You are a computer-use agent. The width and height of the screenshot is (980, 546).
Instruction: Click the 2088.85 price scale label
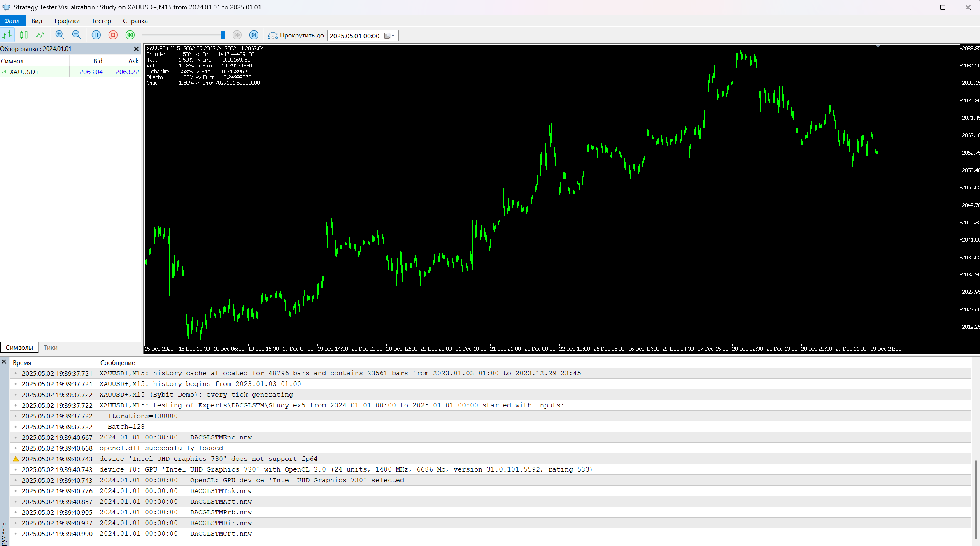click(x=971, y=48)
